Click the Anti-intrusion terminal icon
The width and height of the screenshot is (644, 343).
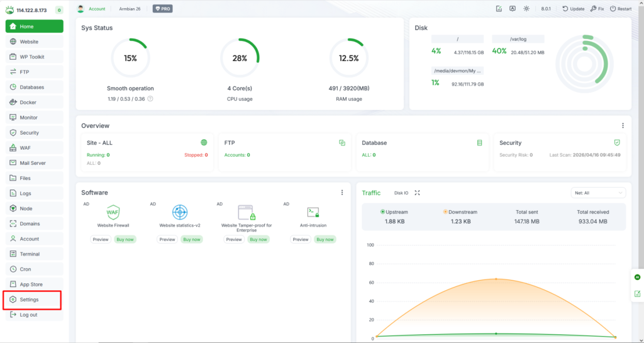(x=313, y=212)
